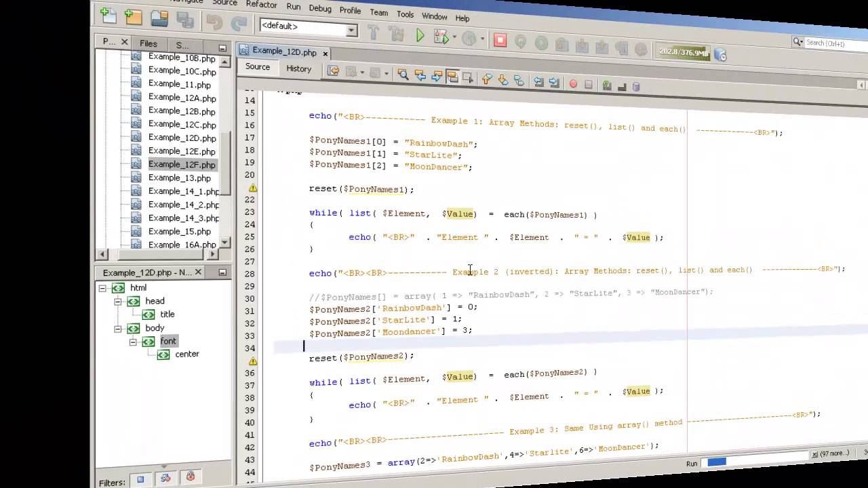The width and height of the screenshot is (868, 488).
Task: Click the Build Project hammer icon
Action: 373,32
